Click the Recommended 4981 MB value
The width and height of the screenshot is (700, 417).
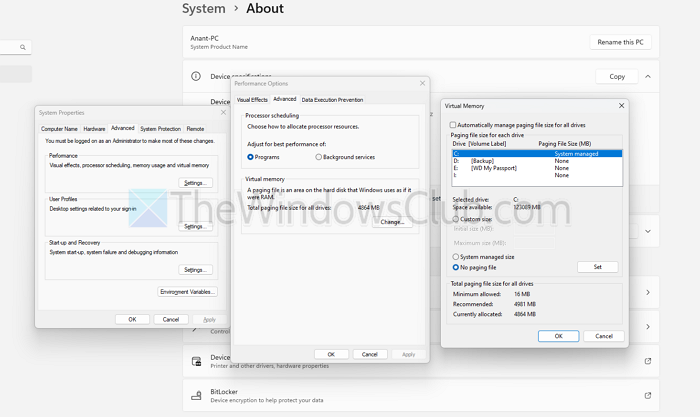(x=525, y=304)
